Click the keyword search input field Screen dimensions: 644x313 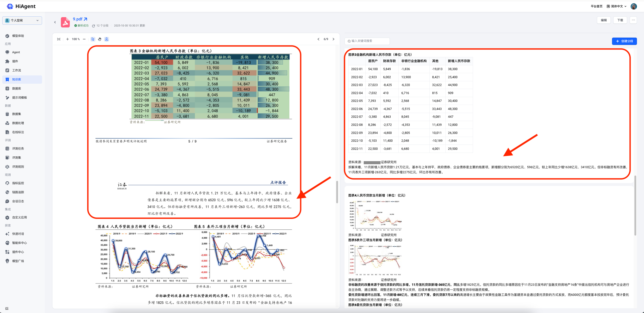pos(368,41)
